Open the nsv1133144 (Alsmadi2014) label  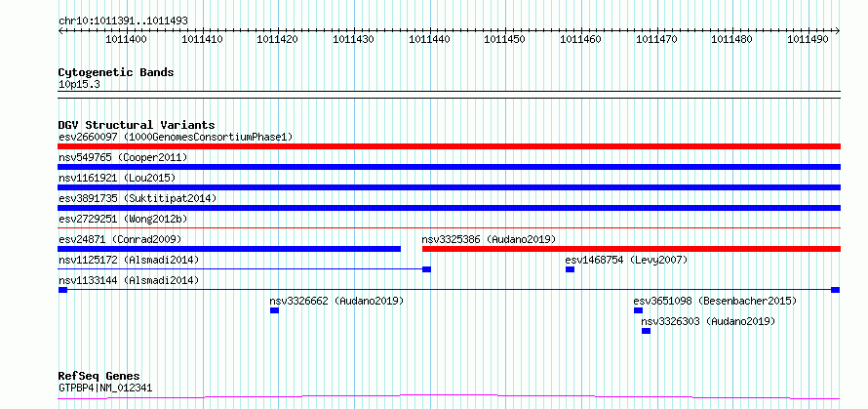click(x=129, y=280)
